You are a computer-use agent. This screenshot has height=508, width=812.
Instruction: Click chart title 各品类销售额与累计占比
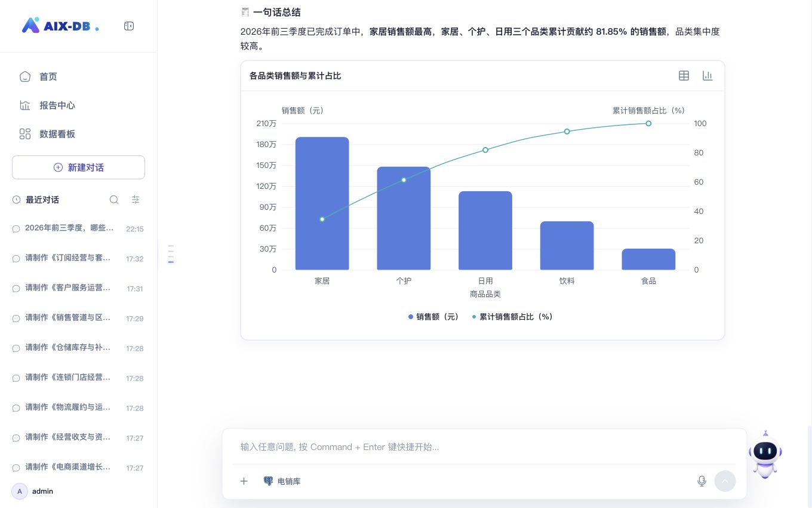296,76
